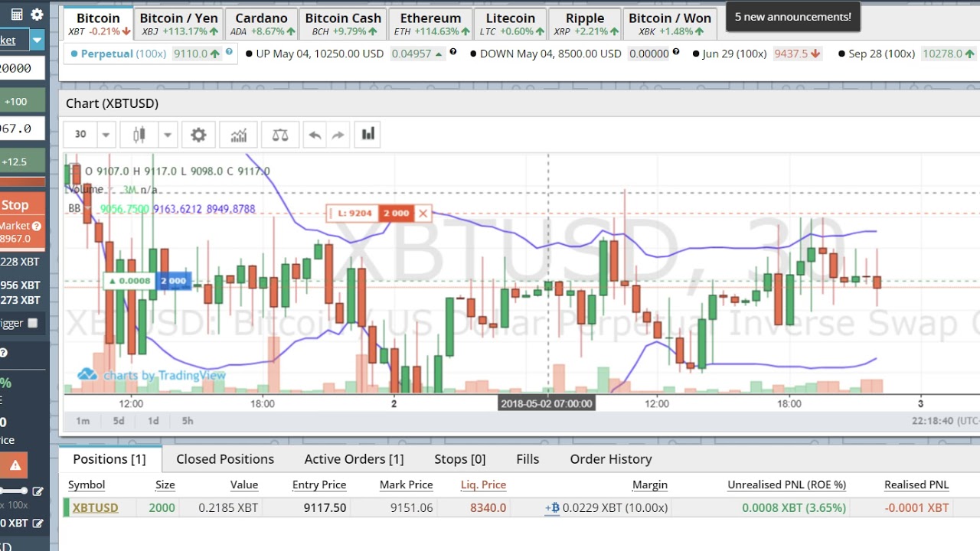Click help icon beside DOWN May 04 contract

tap(676, 52)
